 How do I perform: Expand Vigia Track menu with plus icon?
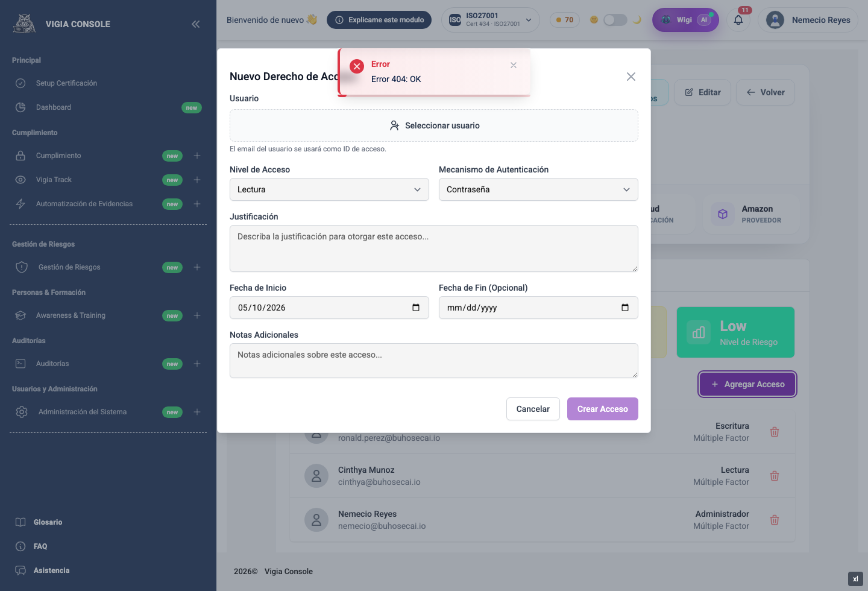(x=197, y=180)
